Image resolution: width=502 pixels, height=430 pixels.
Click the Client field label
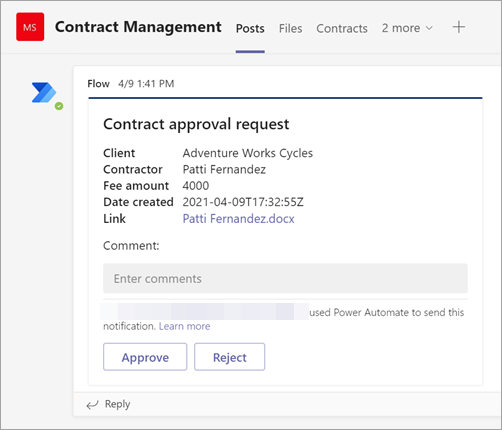click(x=119, y=153)
